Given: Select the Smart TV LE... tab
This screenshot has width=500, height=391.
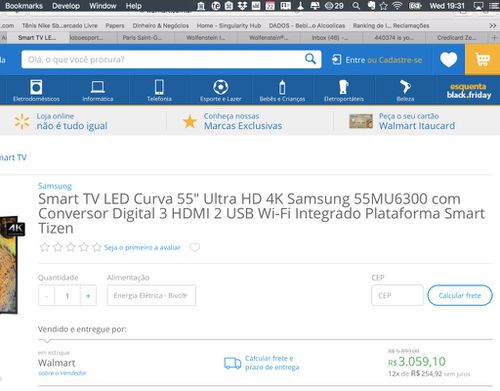Looking at the screenshot, I should (x=37, y=38).
